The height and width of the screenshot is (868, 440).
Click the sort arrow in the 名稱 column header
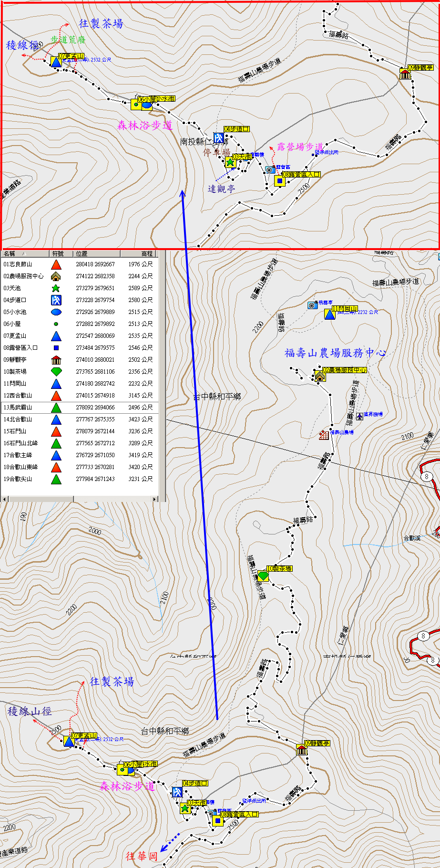click(24, 254)
